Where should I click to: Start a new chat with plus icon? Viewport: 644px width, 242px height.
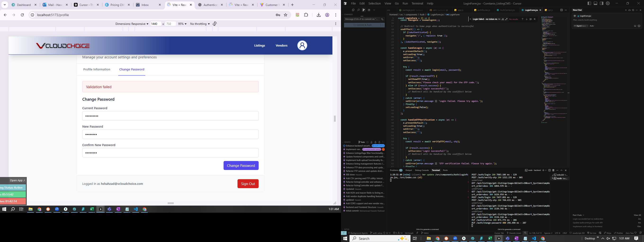[x=626, y=10]
